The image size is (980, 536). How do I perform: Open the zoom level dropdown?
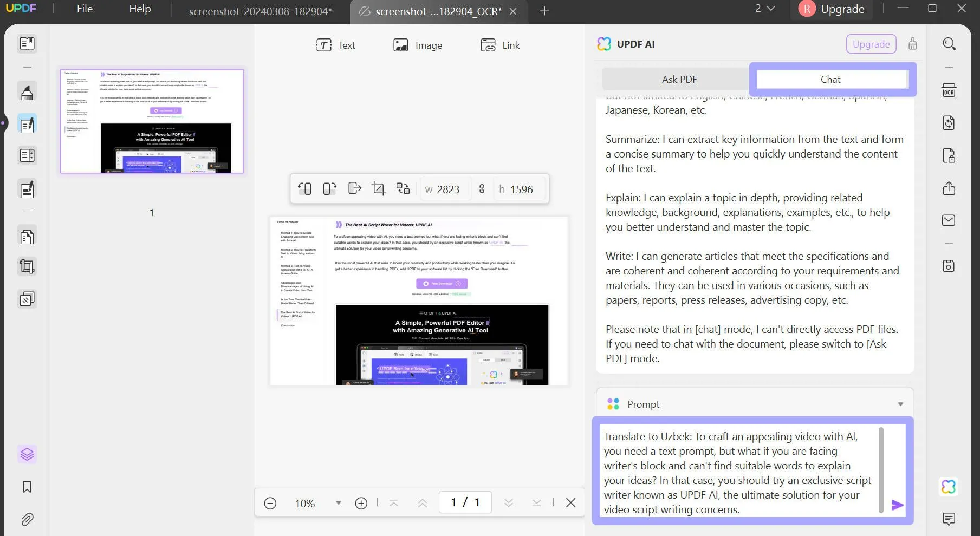click(x=338, y=503)
